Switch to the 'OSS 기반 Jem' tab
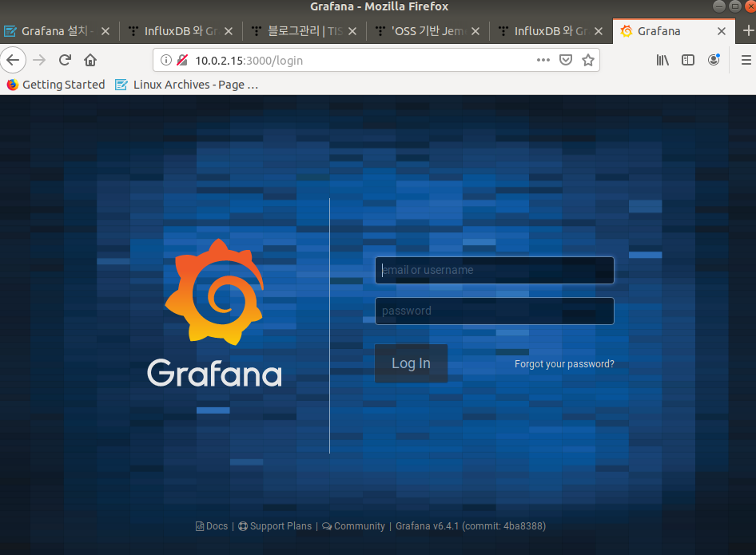756x555 pixels. coord(428,31)
